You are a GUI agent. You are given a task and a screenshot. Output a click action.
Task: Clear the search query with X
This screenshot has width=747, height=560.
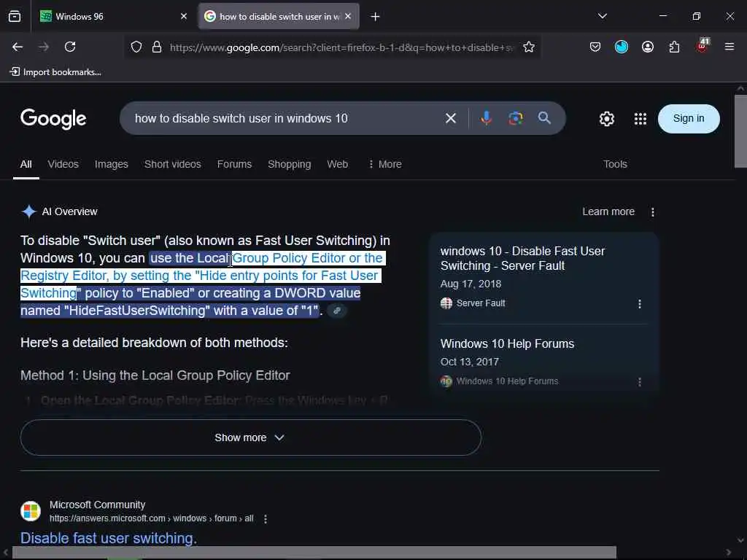pyautogui.click(x=451, y=118)
